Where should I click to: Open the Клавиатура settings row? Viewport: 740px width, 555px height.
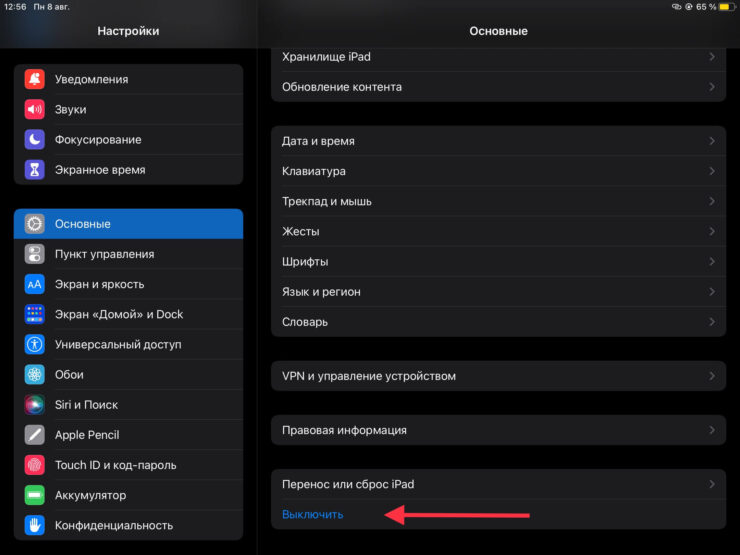pyautogui.click(x=498, y=172)
